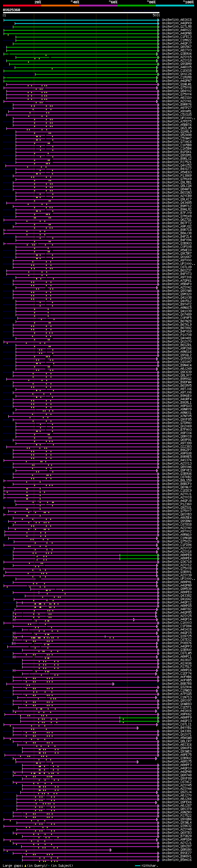Viewport: 197px width, 868px height.
Task: Select the UniRef100_Q3B9U4 label
Action: [x=176, y=54]
